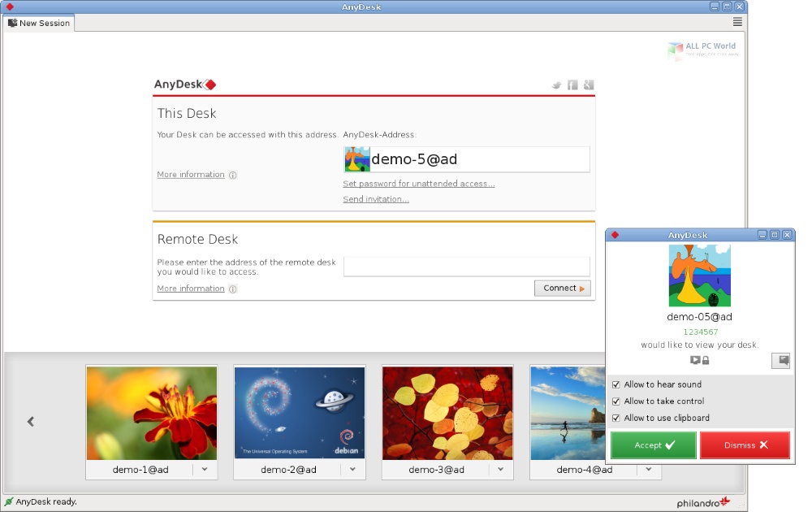Expand dropdown arrow for demo-1@ad
The width and height of the screenshot is (812, 512).
[x=205, y=470]
